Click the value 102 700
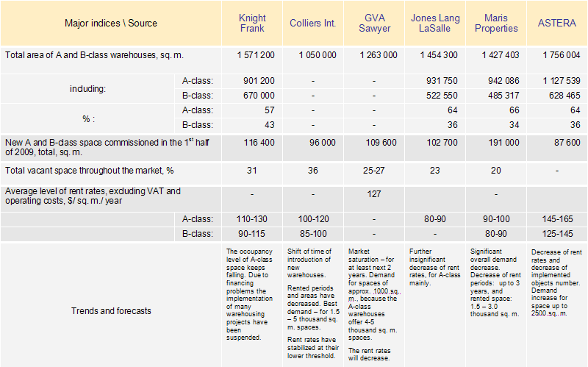Viewport: 588px width, 367px height. point(442,143)
